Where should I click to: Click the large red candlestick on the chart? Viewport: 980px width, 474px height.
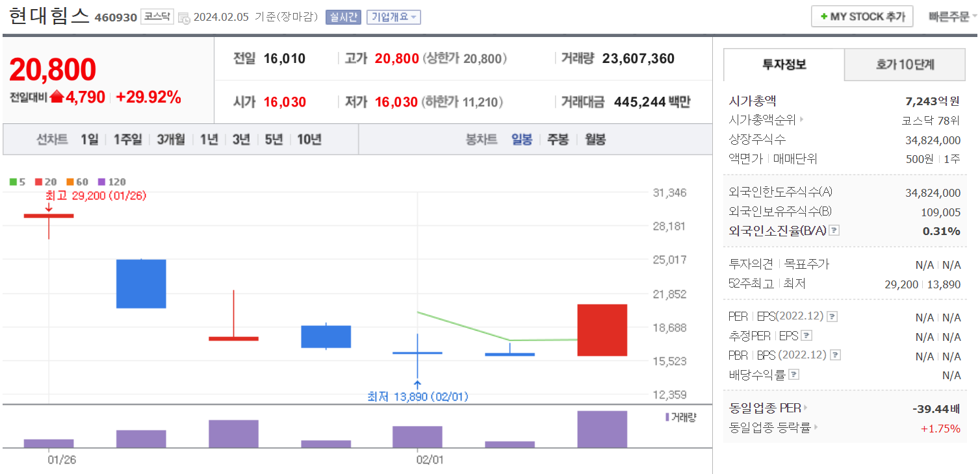(x=602, y=330)
